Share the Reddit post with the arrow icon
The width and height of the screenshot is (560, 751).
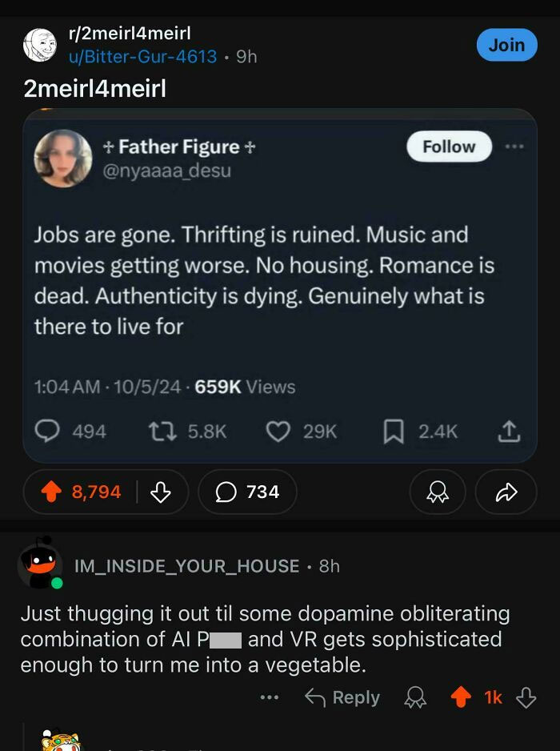(x=506, y=493)
